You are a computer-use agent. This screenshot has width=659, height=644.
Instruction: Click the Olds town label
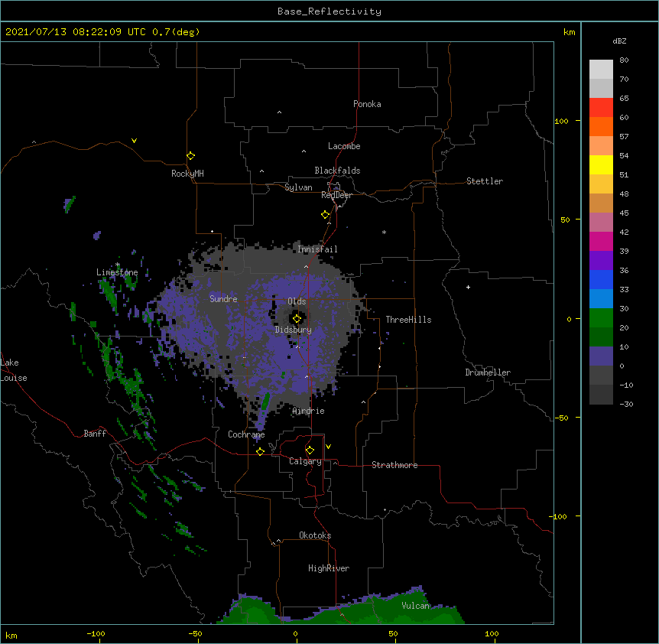pyautogui.click(x=297, y=301)
